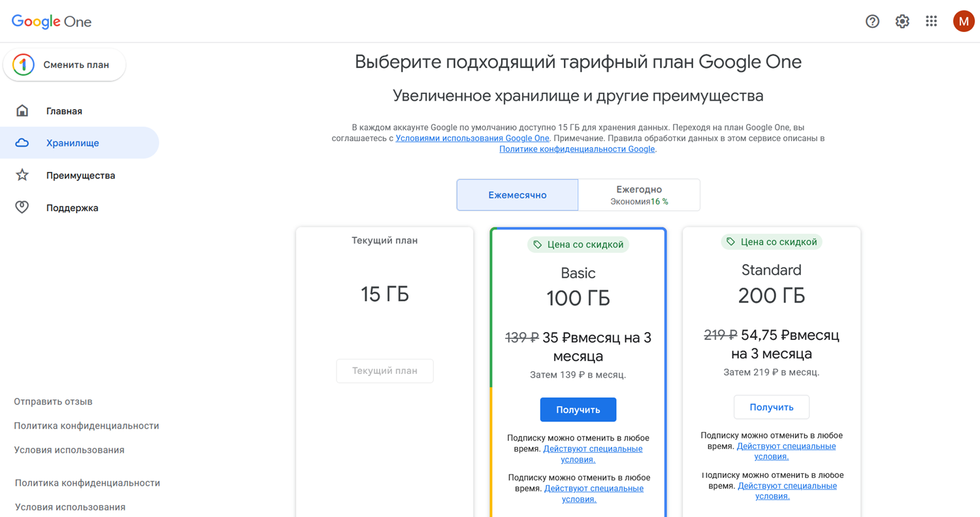Switch to Ежегодно billing tab
This screenshot has height=517, width=980.
click(x=639, y=195)
